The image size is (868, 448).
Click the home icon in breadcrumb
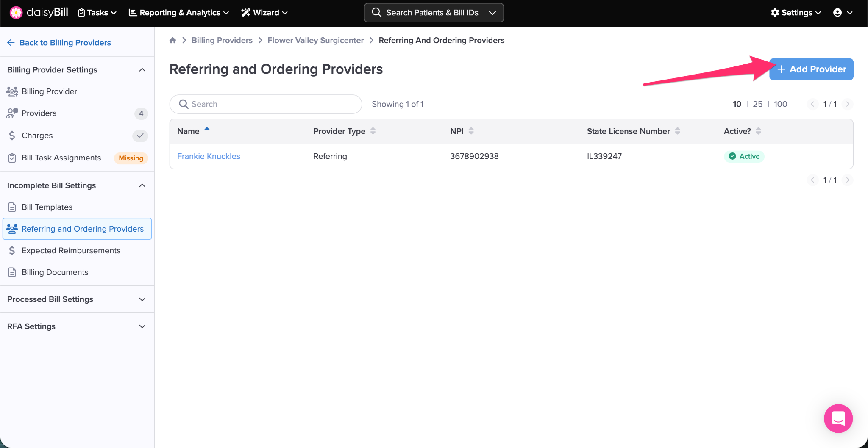pos(172,40)
